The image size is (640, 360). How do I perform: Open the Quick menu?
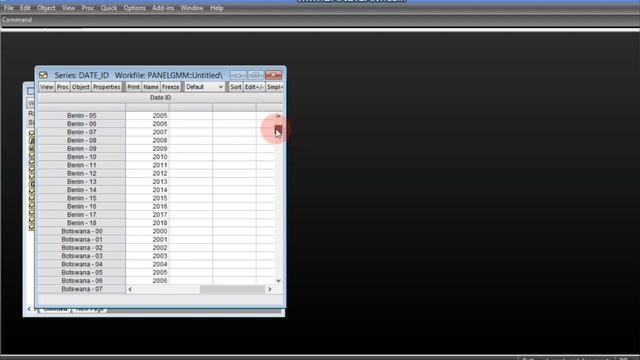tap(109, 8)
